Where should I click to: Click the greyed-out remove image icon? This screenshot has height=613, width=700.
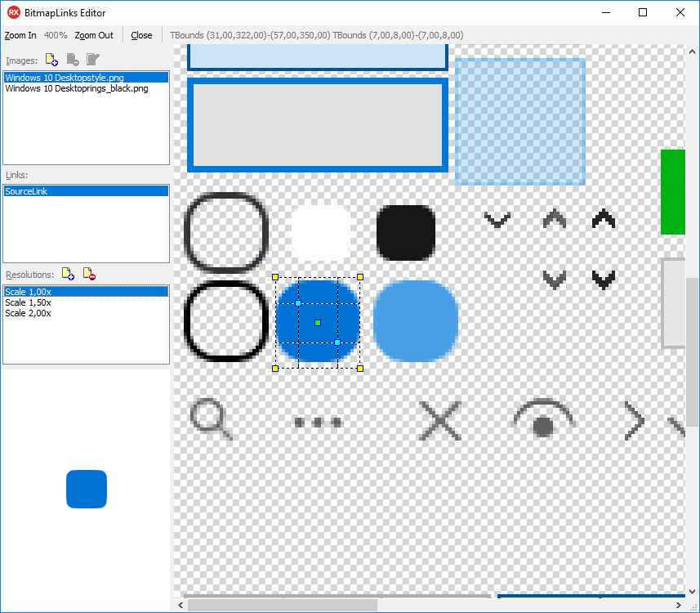pos(73,60)
